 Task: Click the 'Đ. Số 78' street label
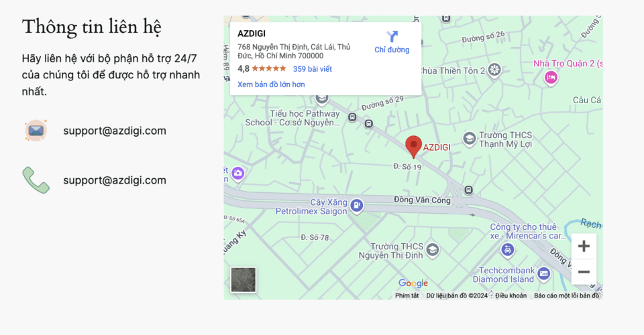click(x=315, y=237)
